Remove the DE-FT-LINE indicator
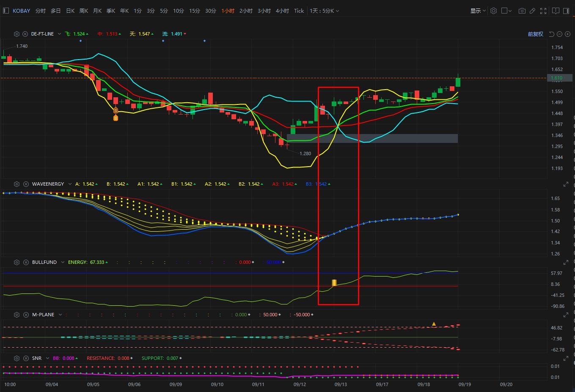This screenshot has height=392, width=575. tap(25, 34)
